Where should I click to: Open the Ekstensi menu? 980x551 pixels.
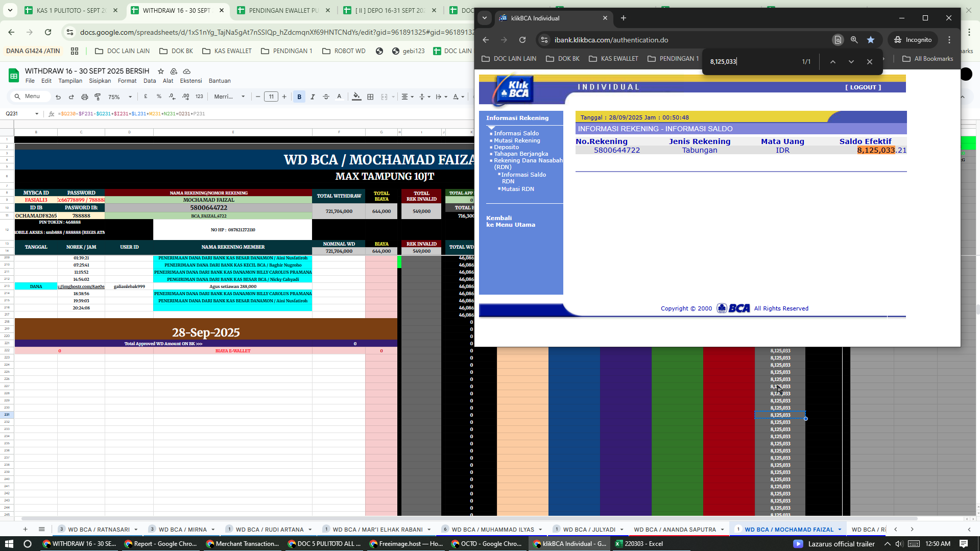[191, 81]
